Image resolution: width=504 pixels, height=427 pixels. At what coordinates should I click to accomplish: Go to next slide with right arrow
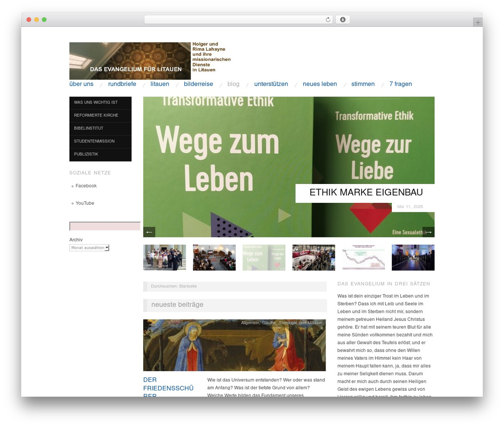(x=428, y=232)
